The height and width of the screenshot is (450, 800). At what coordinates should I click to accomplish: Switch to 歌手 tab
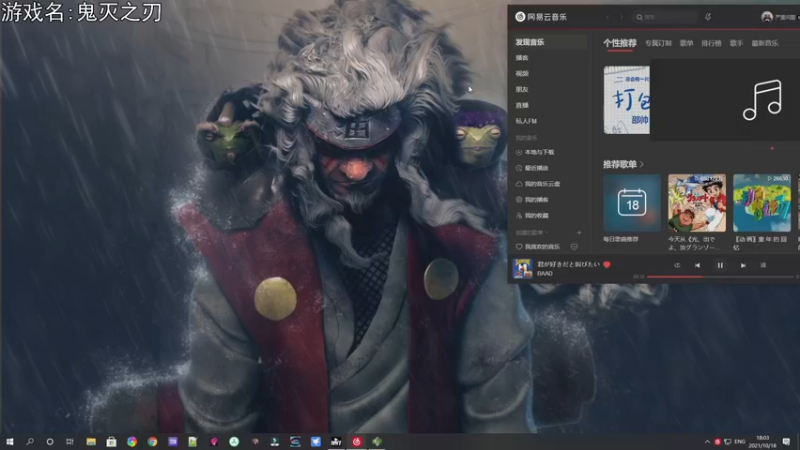point(736,43)
